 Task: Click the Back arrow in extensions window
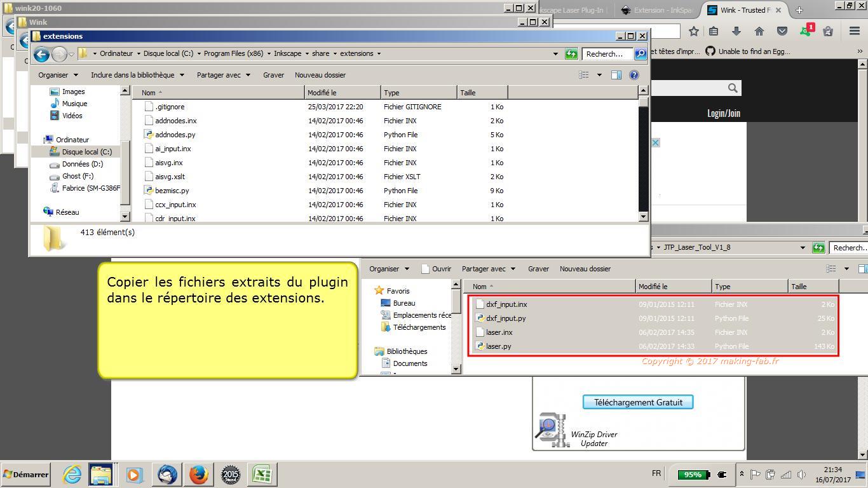(41, 54)
